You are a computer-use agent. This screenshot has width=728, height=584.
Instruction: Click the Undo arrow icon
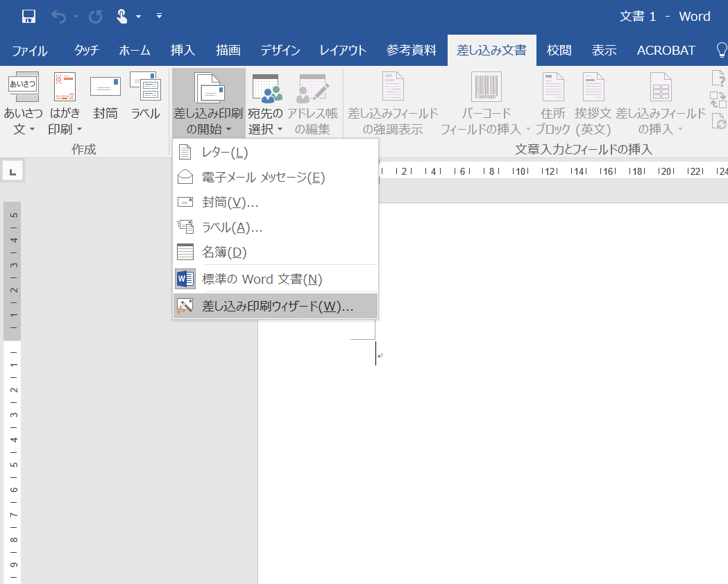point(58,17)
